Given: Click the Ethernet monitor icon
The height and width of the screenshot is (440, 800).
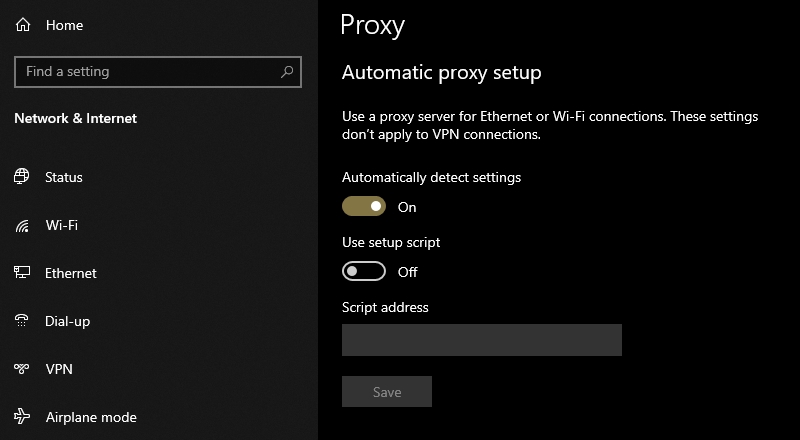Looking at the screenshot, I should tap(22, 273).
